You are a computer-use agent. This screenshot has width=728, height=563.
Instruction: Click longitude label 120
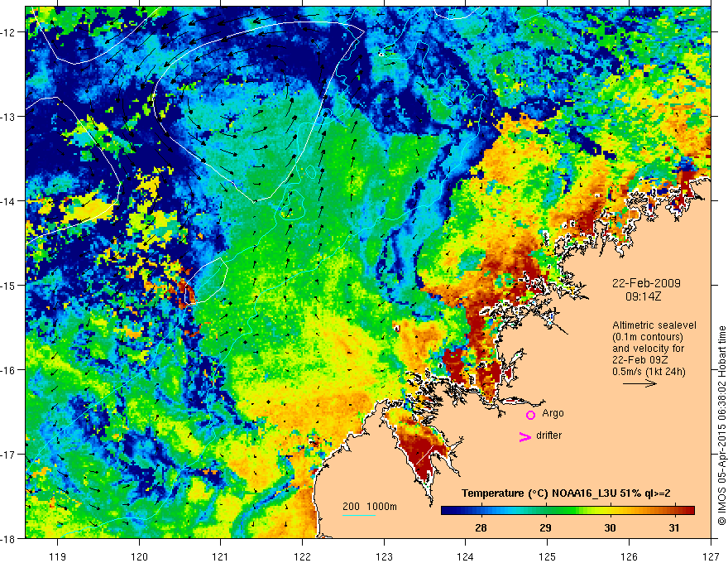(x=139, y=556)
